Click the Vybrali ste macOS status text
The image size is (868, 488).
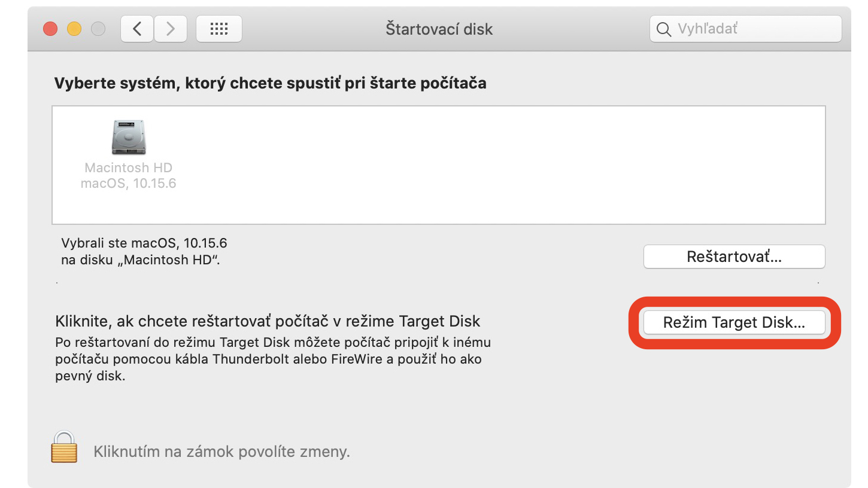tap(144, 251)
